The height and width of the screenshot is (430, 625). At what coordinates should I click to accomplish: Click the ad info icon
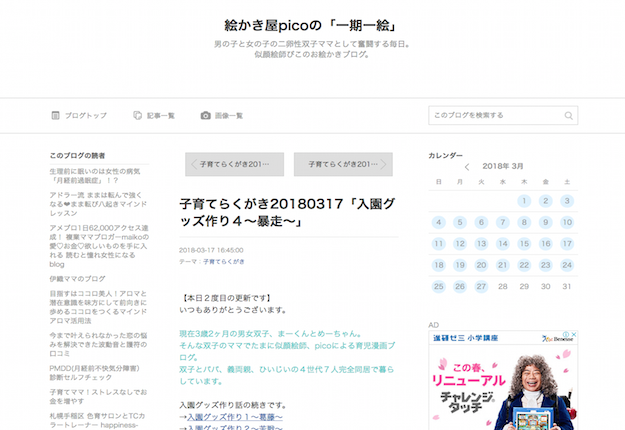(x=566, y=334)
